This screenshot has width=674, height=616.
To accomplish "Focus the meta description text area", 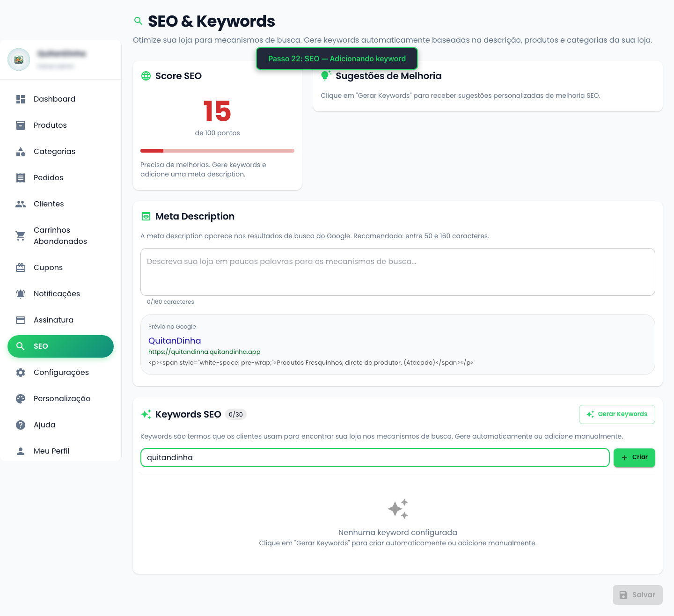I will (397, 272).
